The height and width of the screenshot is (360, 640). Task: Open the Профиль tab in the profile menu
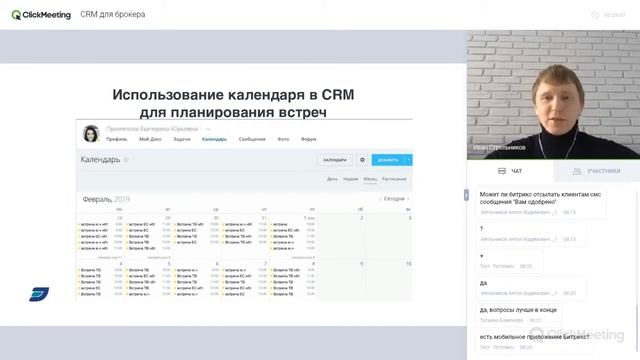pyautogui.click(x=116, y=139)
